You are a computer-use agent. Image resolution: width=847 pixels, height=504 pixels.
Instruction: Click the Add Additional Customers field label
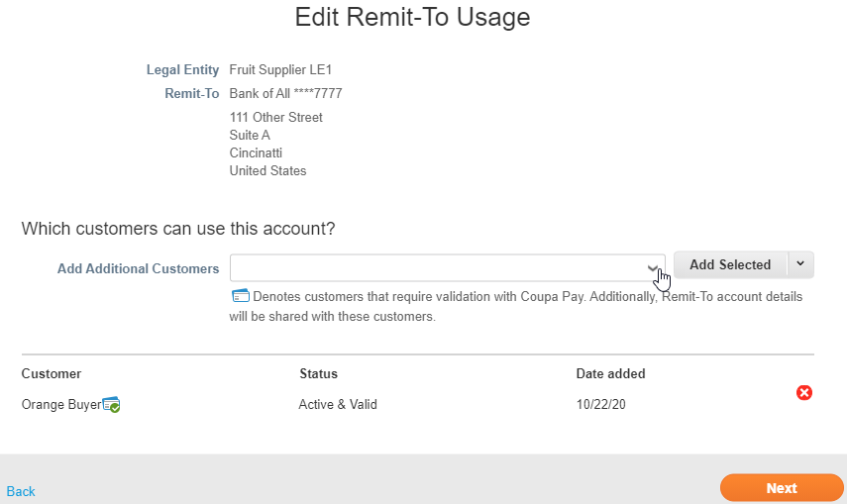(138, 268)
